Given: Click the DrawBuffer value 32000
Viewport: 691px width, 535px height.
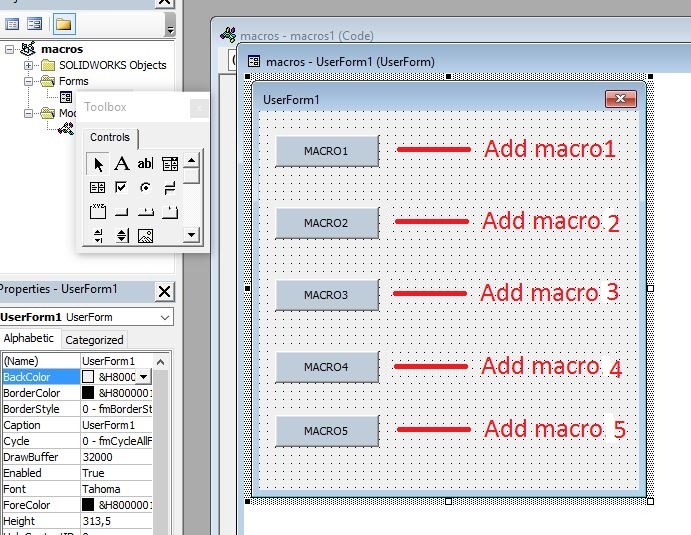Looking at the screenshot, I should [x=116, y=457].
